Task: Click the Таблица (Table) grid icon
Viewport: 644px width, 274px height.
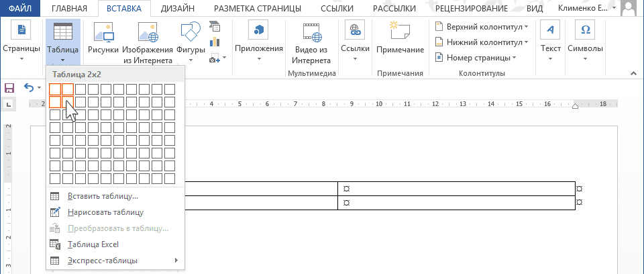Action: click(63, 31)
